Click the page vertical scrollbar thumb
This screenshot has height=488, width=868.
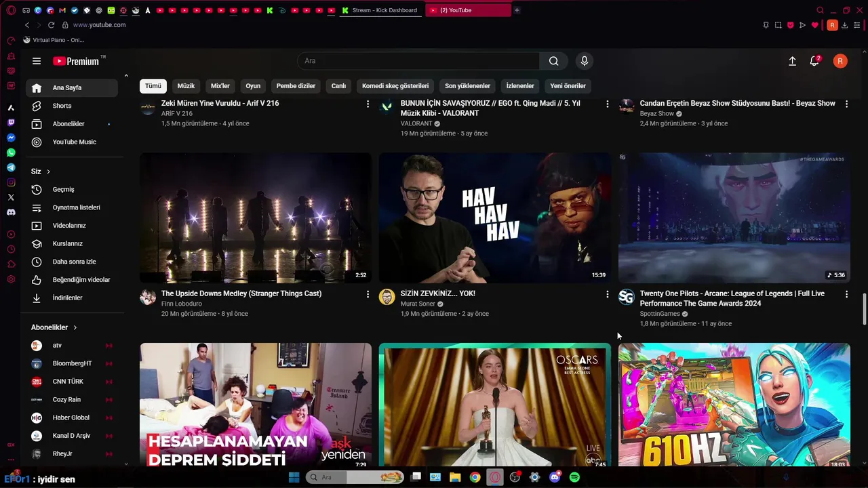(864, 310)
